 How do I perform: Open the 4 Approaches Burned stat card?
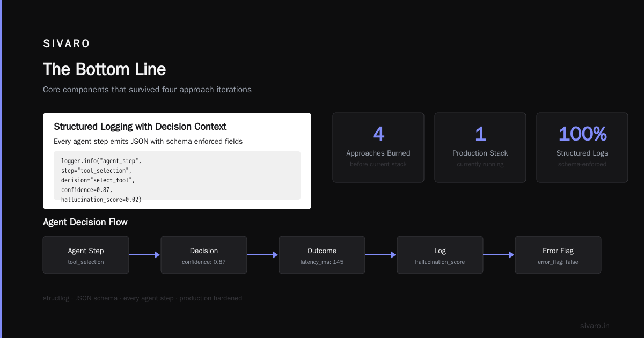(x=378, y=148)
